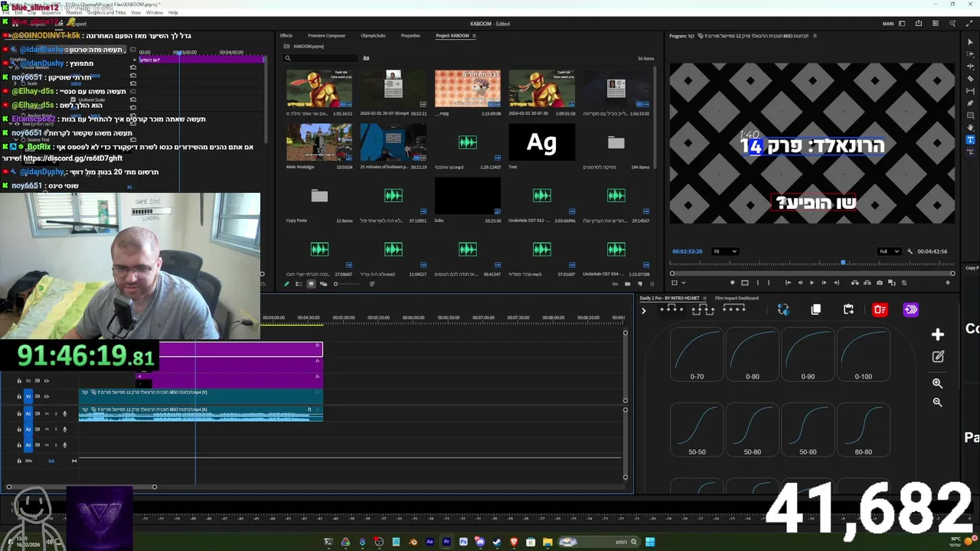Image resolution: width=980 pixels, height=551 pixels.
Task: Click the add preset plus icon in Easify
Action: (x=938, y=334)
